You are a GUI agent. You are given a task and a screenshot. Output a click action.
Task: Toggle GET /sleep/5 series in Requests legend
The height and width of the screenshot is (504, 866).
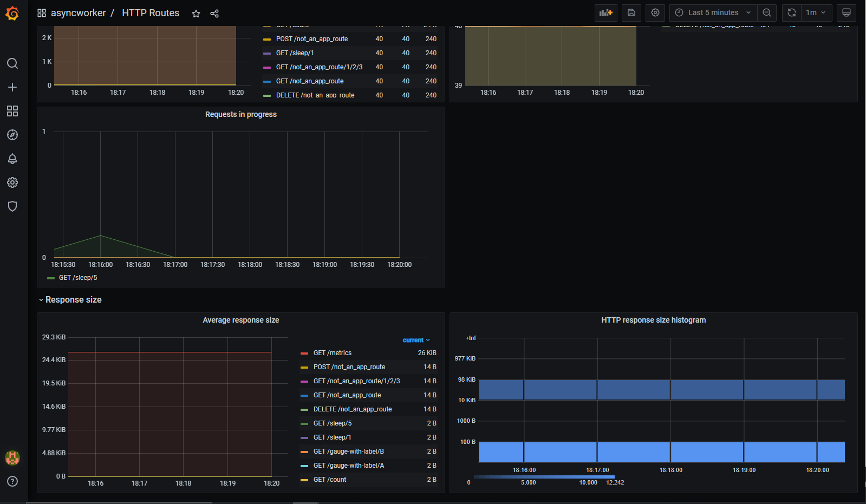click(x=77, y=278)
